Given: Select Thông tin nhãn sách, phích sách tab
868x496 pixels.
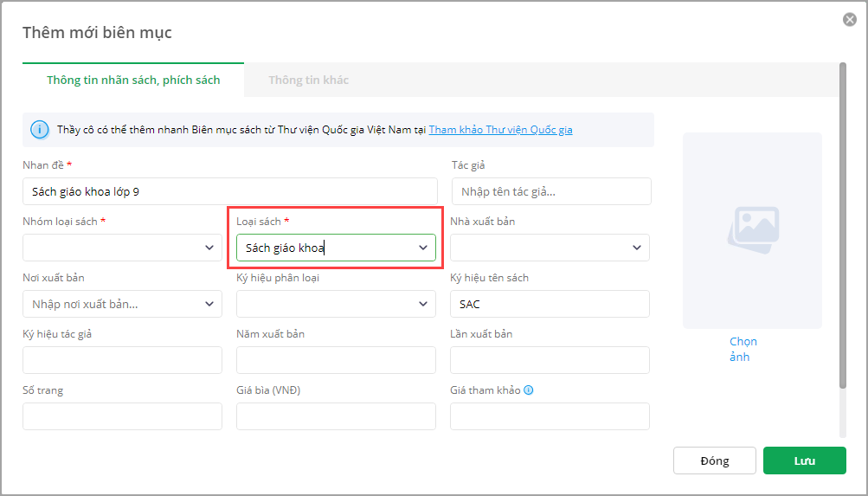Looking at the screenshot, I should click(x=133, y=80).
